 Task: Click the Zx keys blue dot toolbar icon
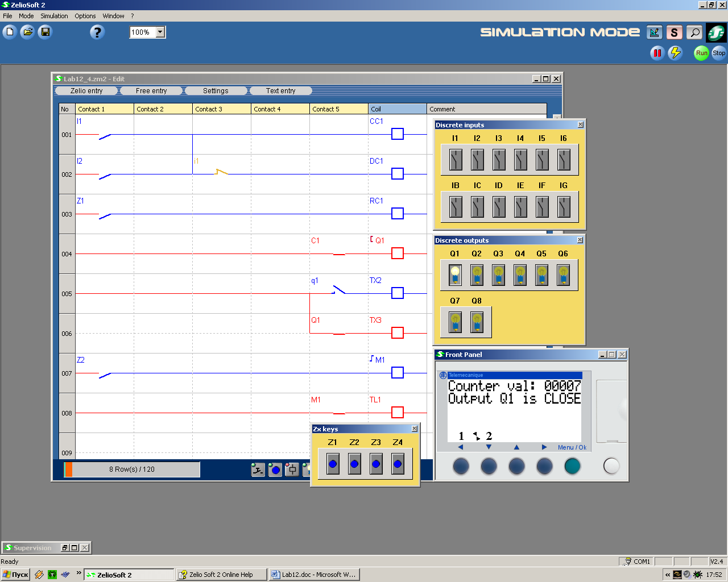point(275,469)
